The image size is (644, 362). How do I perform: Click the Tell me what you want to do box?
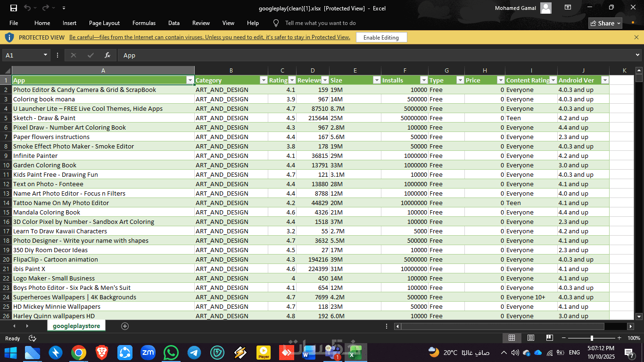321,23
